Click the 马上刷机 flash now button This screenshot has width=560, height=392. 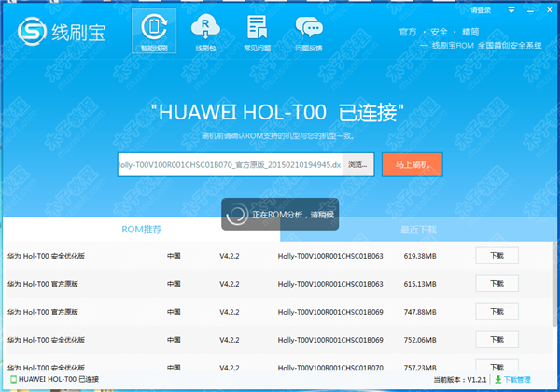click(x=413, y=164)
